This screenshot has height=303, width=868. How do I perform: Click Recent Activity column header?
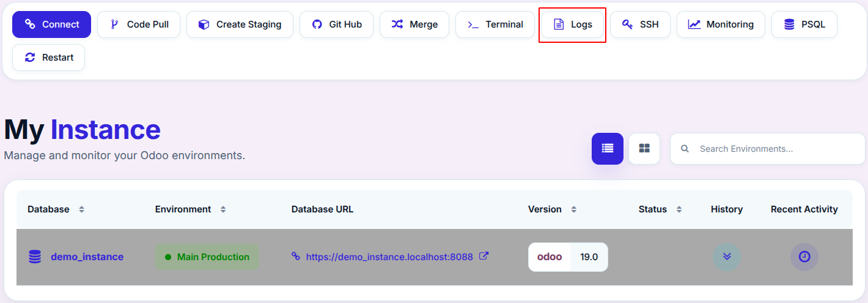pos(804,209)
